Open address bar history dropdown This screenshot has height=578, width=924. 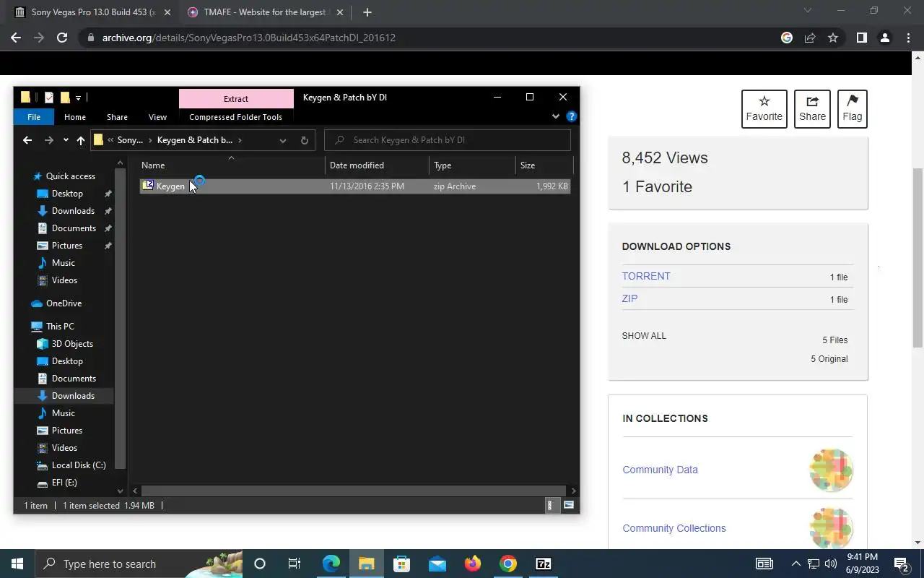(283, 140)
